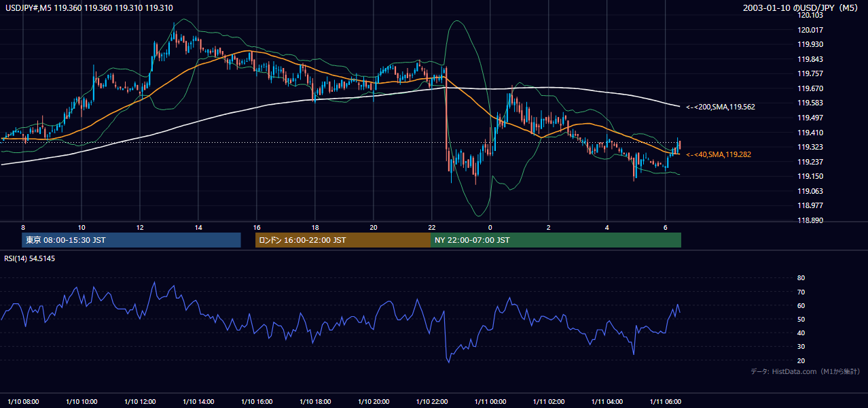Click the 40 SMA label reading 119.282

[719, 155]
